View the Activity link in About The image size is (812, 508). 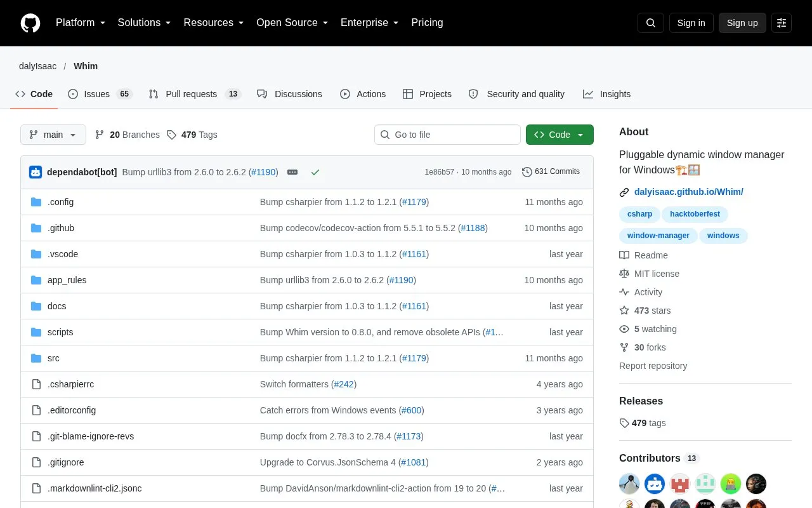pyautogui.click(x=641, y=292)
